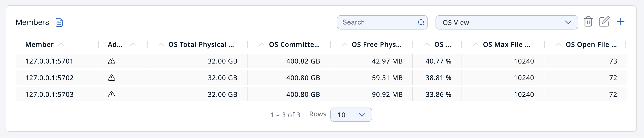The height and width of the screenshot is (138, 644).
Task: Click warning icon for member 127.0.0.1:5703
Action: (x=112, y=94)
